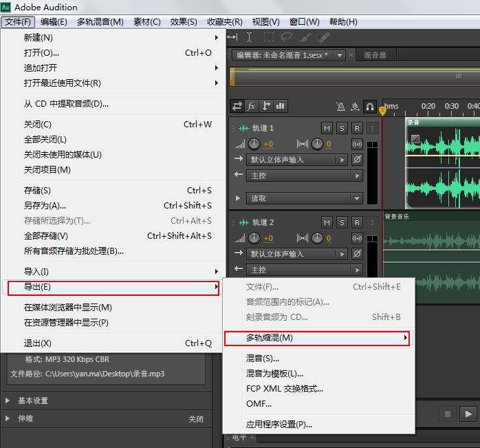Select the Time Selection tool
The image size is (480, 448).
point(249,37)
